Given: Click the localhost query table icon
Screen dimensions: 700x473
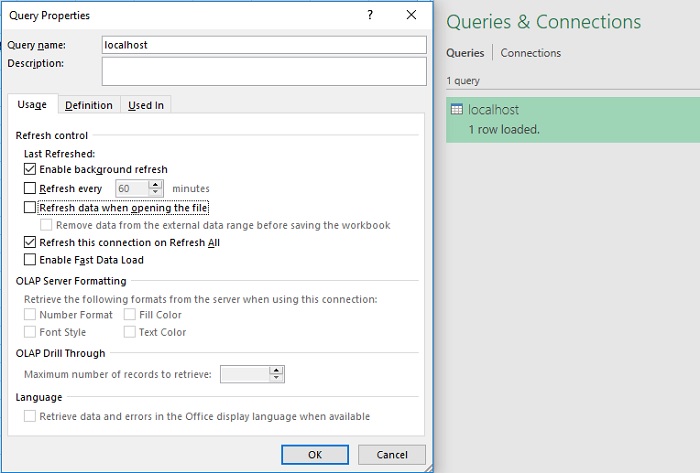Looking at the screenshot, I should coord(457,110).
